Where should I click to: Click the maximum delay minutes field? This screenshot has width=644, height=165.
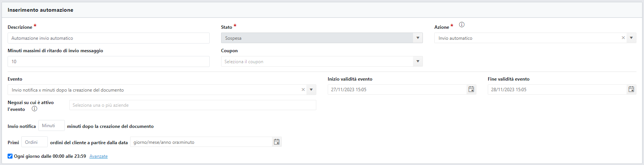tap(108, 61)
